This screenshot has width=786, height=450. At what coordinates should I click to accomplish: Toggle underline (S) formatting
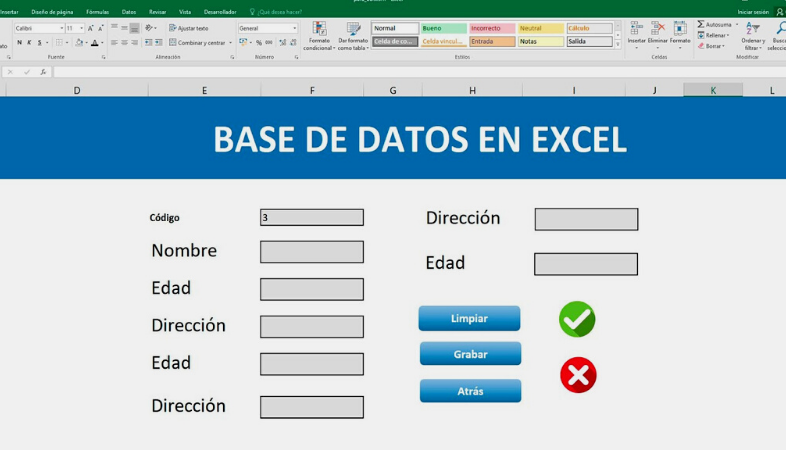point(40,43)
